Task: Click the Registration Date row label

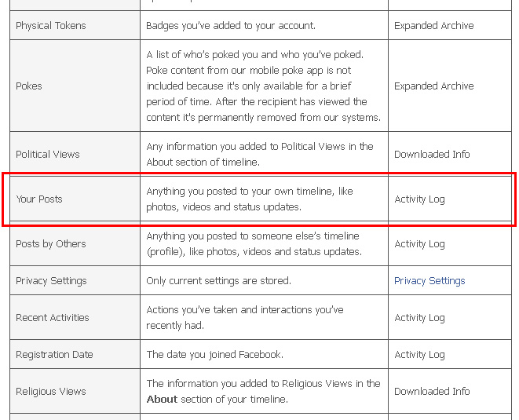Action: click(x=54, y=355)
